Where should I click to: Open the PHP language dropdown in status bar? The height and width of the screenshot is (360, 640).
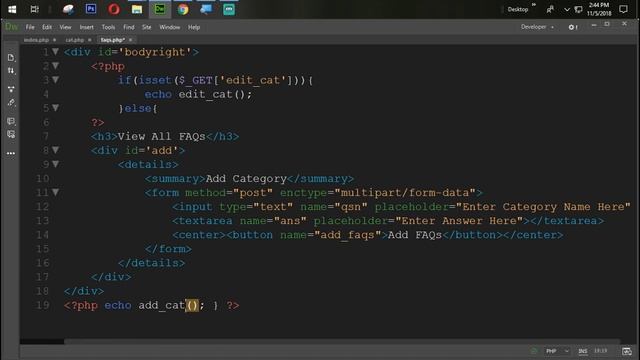pos(558,351)
